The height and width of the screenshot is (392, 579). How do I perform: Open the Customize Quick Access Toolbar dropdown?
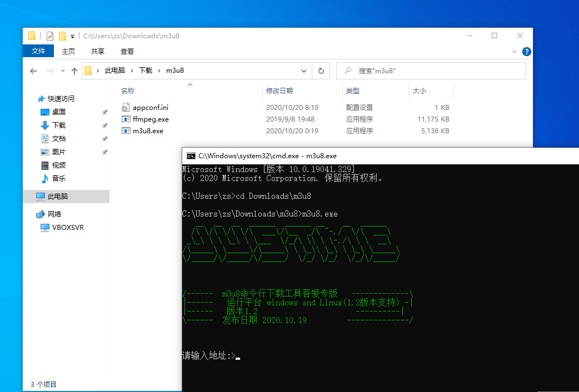tap(72, 36)
